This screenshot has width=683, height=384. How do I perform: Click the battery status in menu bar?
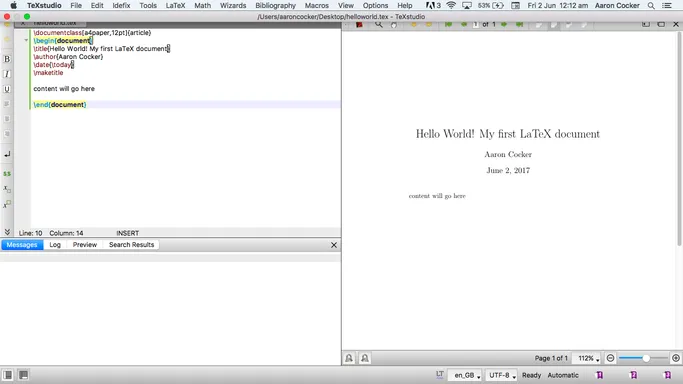[491, 5]
